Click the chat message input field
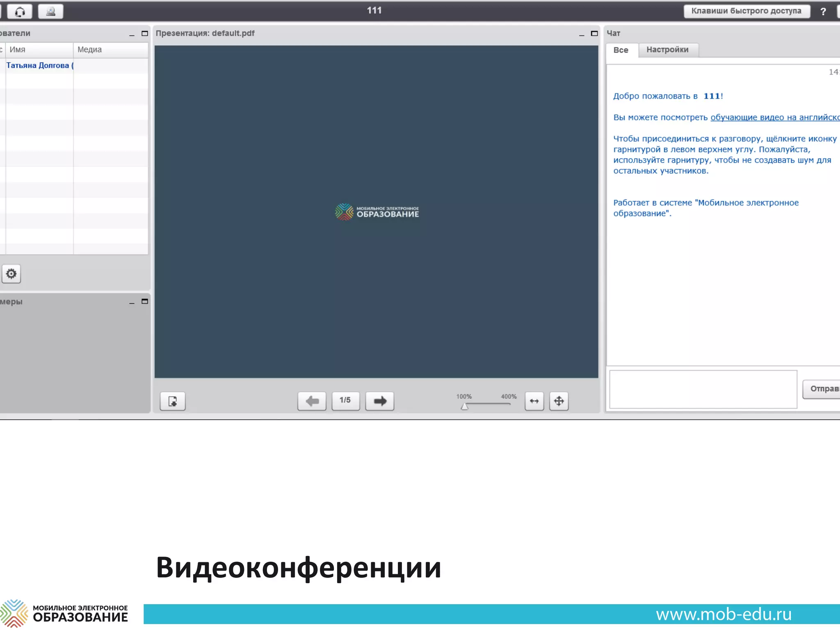 (703, 389)
